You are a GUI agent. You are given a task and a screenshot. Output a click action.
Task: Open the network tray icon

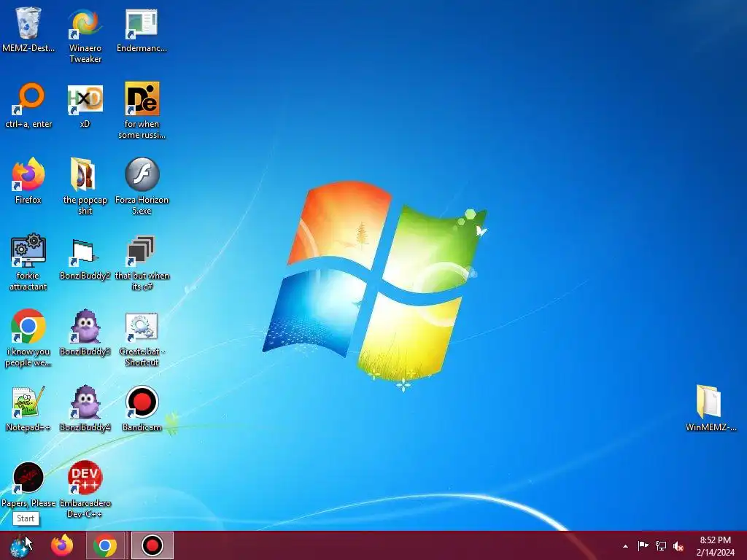(x=661, y=545)
